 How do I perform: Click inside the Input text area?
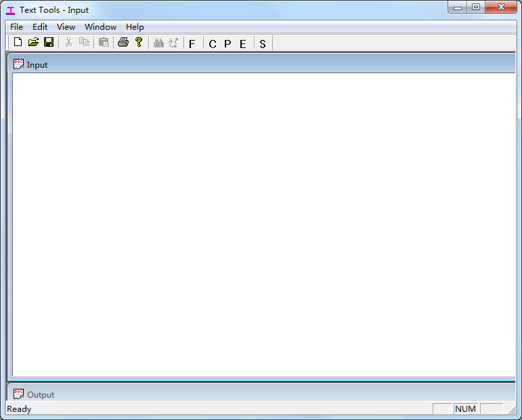(x=263, y=224)
